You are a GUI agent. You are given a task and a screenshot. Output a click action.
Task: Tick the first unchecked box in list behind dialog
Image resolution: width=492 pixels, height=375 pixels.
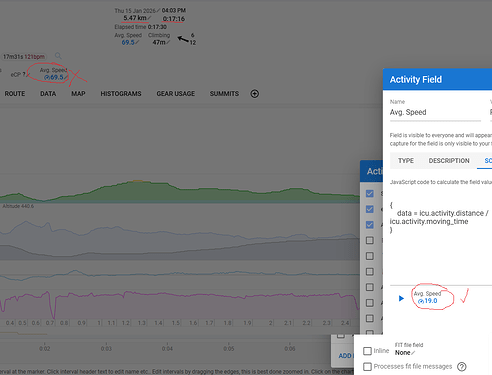370,240
